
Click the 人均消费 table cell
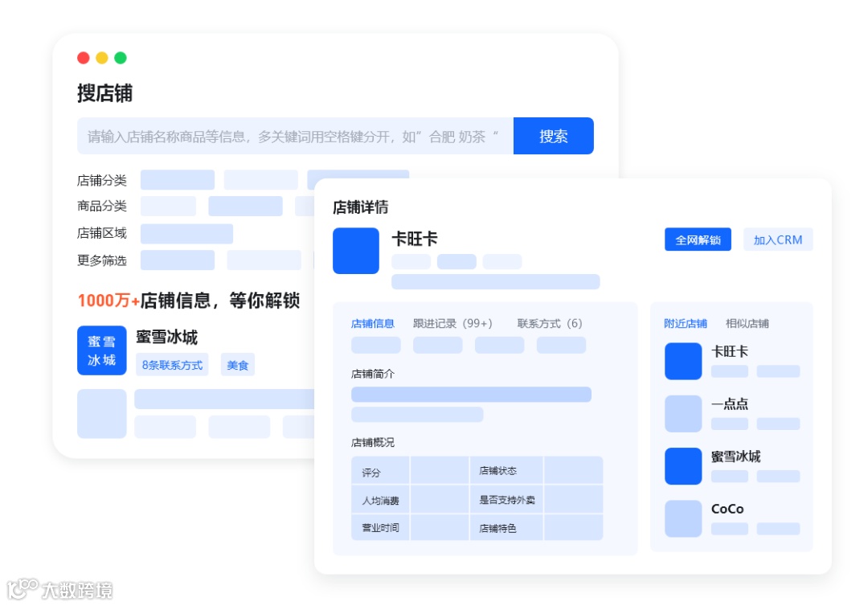[x=380, y=500]
